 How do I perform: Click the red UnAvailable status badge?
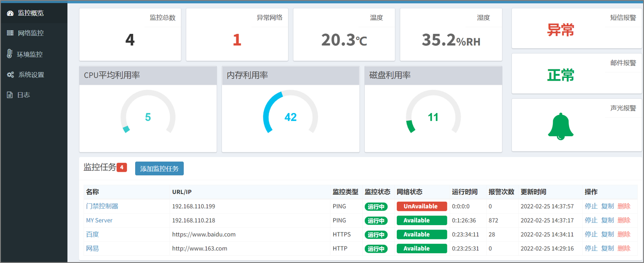[421, 206]
